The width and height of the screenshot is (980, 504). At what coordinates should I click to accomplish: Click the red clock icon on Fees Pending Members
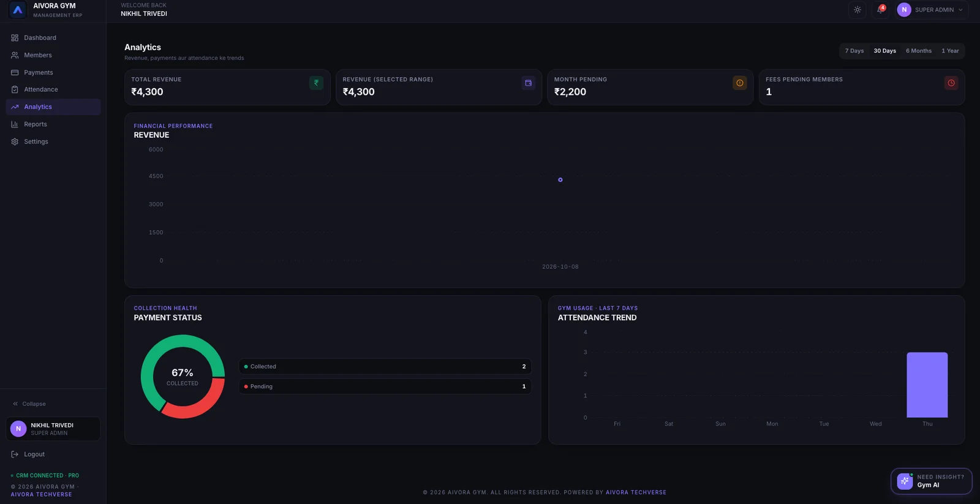pyautogui.click(x=951, y=83)
